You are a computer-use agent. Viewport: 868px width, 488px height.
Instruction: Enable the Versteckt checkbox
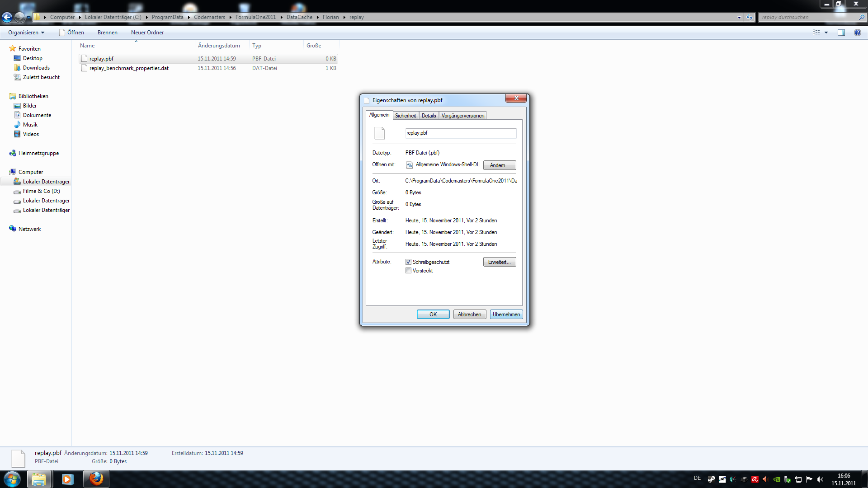pyautogui.click(x=408, y=271)
